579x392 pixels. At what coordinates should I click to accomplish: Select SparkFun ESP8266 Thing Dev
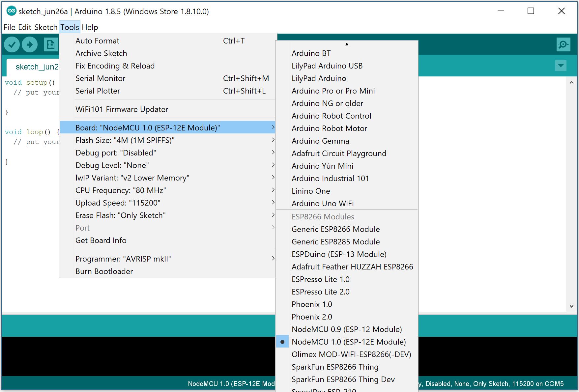click(x=347, y=379)
